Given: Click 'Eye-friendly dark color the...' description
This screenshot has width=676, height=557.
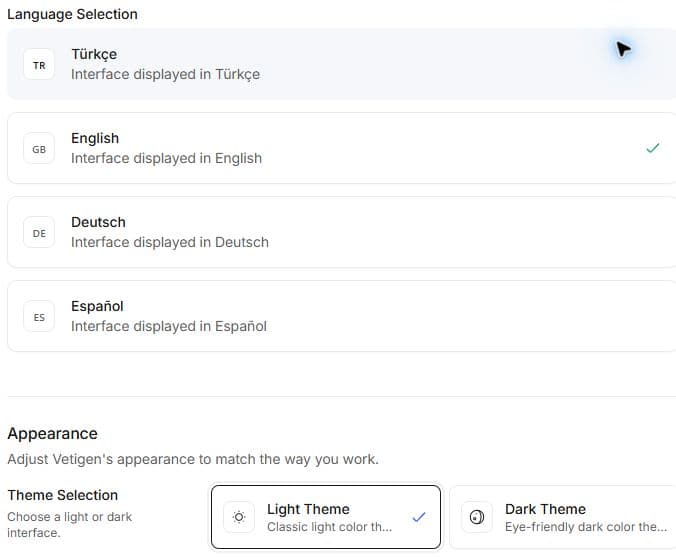Looking at the screenshot, I should [586, 527].
